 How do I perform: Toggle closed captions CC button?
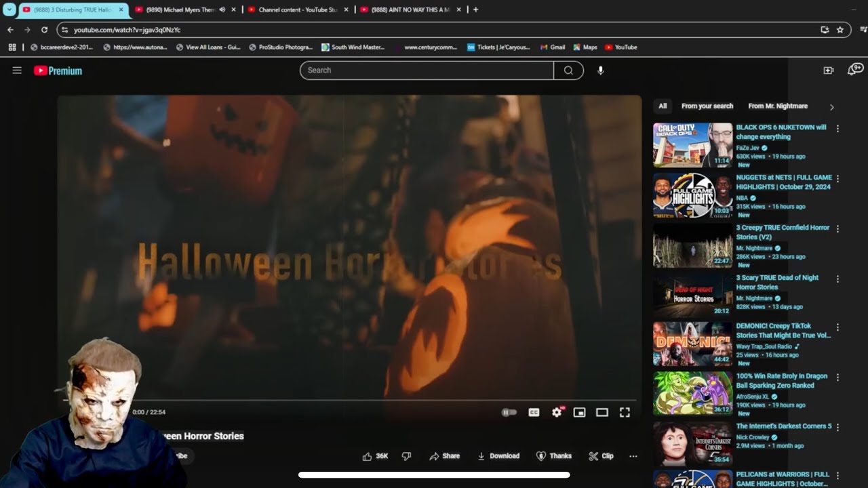click(x=534, y=412)
